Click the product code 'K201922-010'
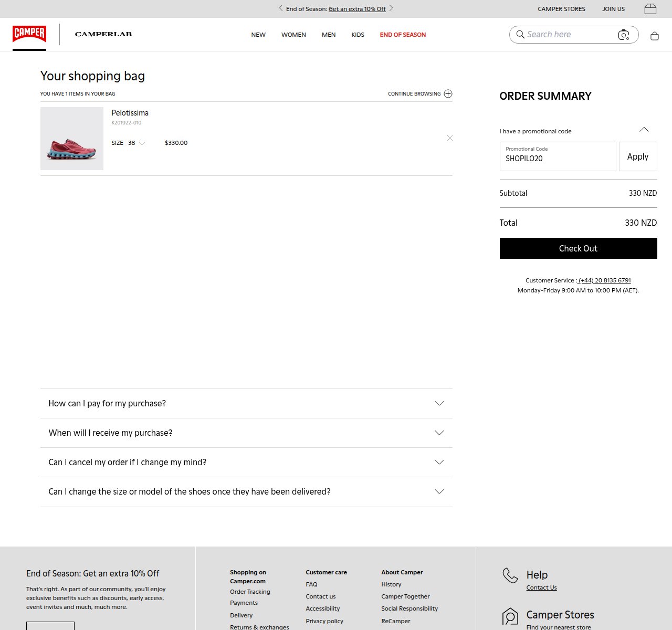 click(126, 123)
